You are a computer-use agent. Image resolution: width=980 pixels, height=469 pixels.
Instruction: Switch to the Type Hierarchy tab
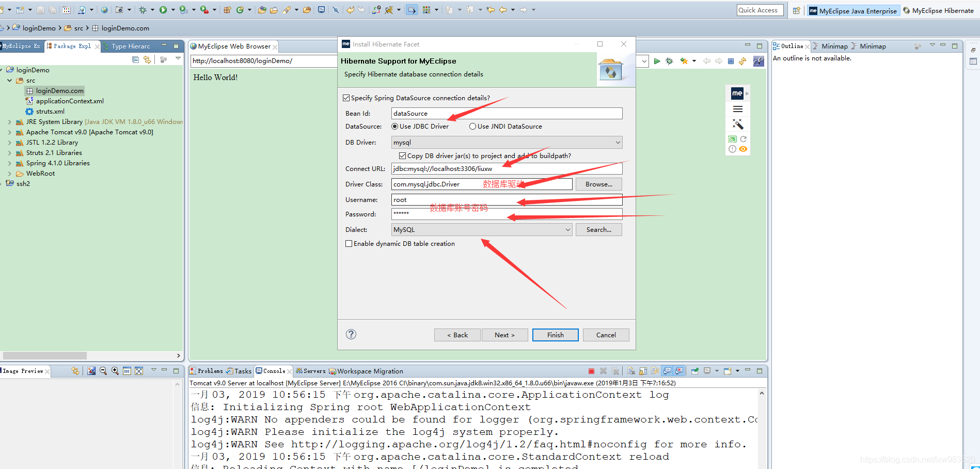pos(127,46)
